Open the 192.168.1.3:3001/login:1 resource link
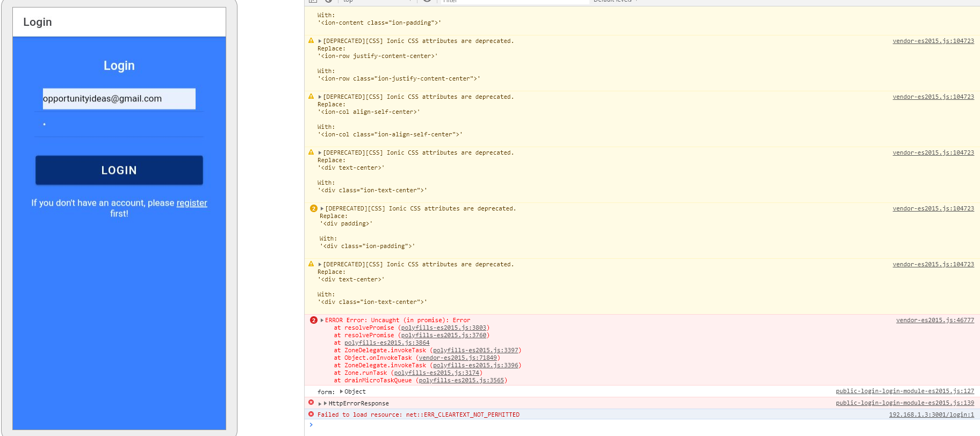Screen dimensions: 980x436 pos(932,415)
